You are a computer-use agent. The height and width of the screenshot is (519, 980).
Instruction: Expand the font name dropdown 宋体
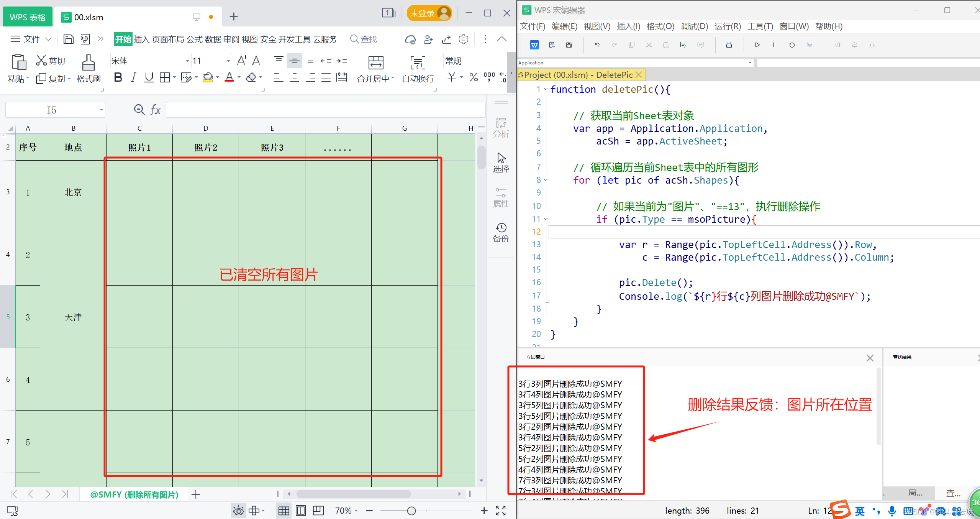(x=187, y=61)
